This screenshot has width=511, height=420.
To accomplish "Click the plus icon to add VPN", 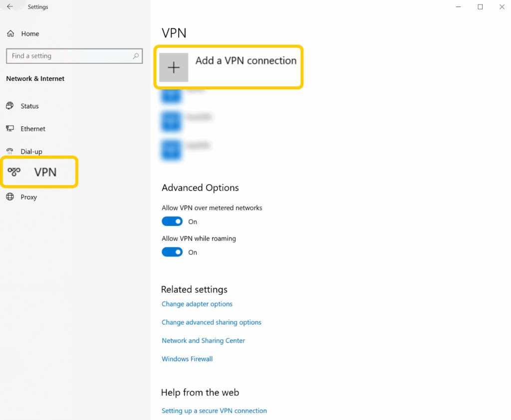I will point(174,67).
